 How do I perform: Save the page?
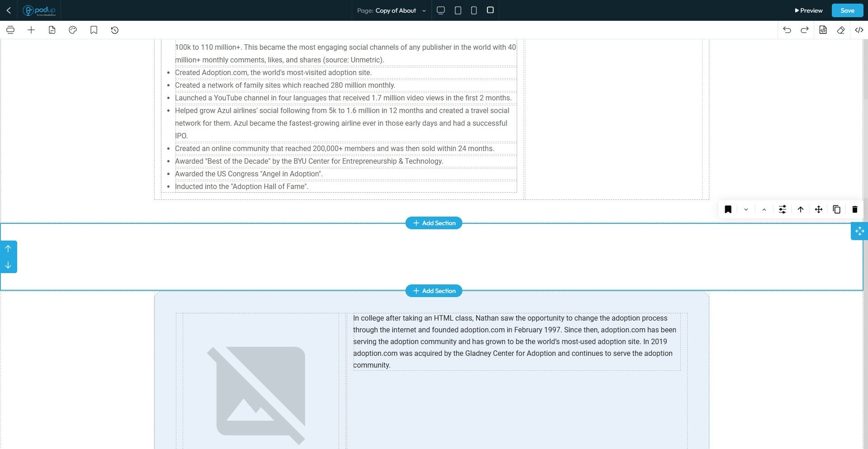click(847, 10)
